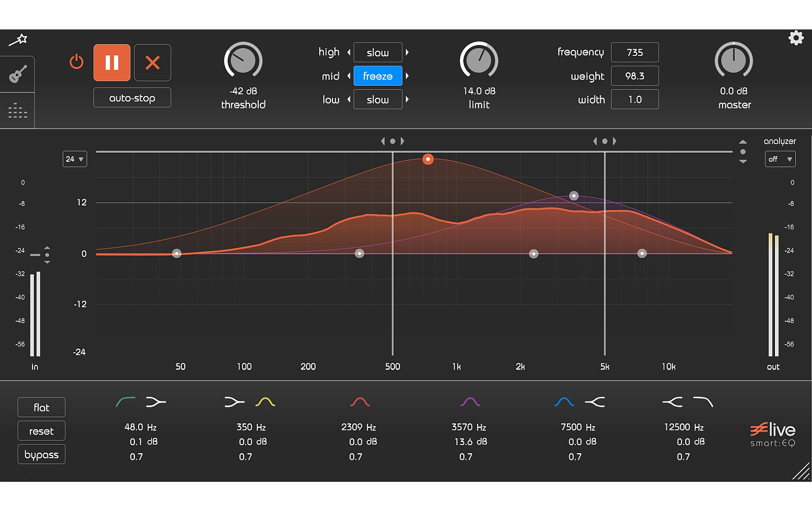The height and width of the screenshot is (511, 812).
Task: Click the input level down arrow
Action: [x=47, y=262]
